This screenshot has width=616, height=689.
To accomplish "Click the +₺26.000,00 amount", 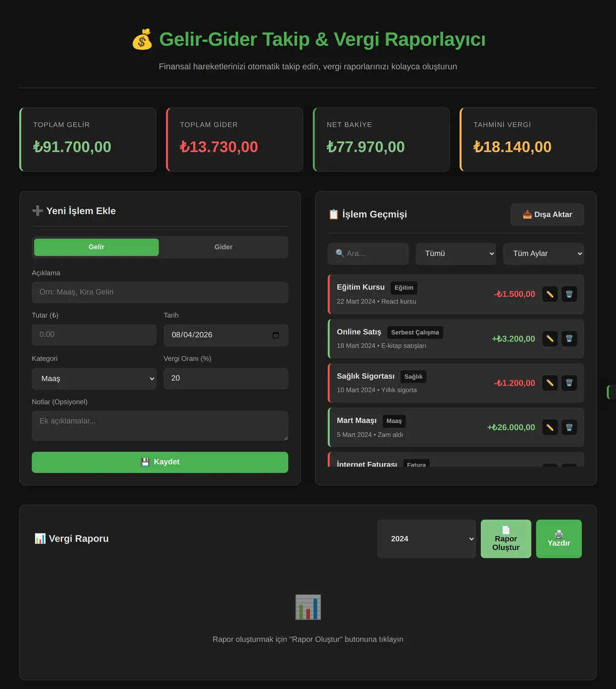I will pyautogui.click(x=511, y=427).
